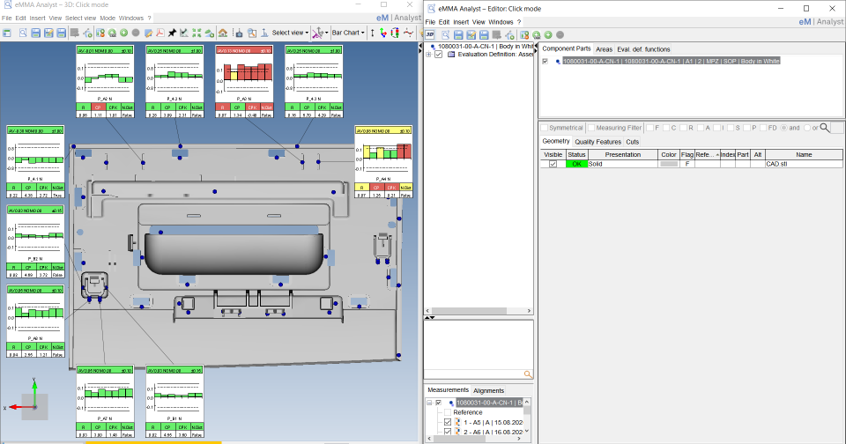Switch to the Quality Features tab

[x=597, y=142]
